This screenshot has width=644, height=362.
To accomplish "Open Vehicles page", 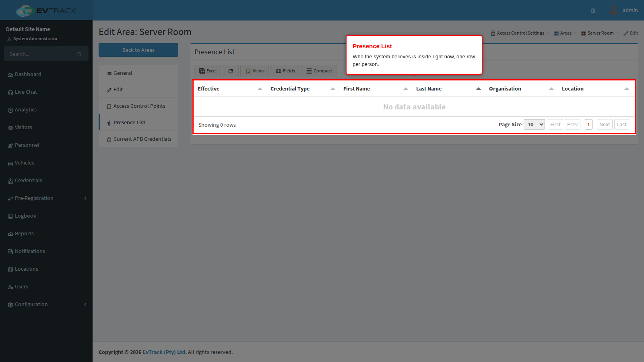I will point(46,163).
